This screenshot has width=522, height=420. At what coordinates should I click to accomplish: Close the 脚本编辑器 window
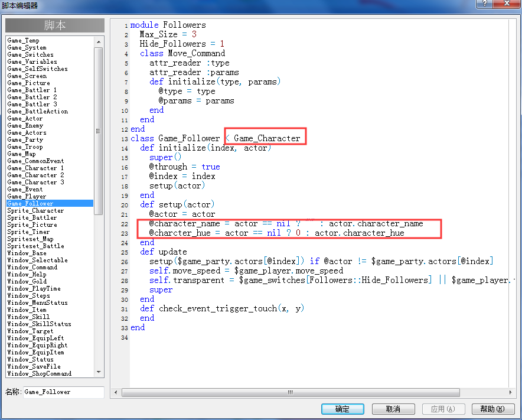coord(507,4)
